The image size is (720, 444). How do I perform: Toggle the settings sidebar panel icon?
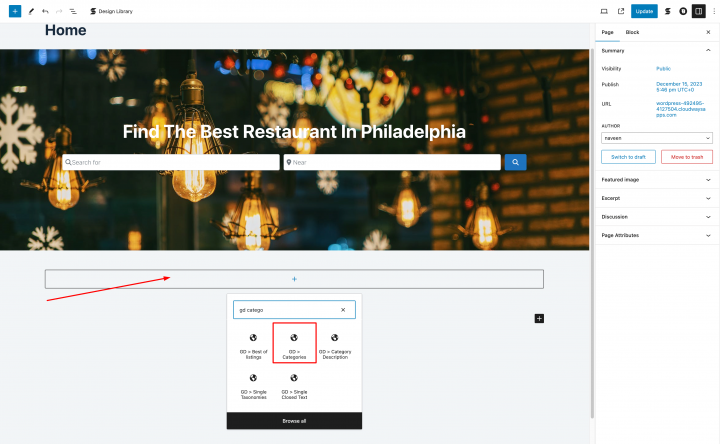(698, 11)
